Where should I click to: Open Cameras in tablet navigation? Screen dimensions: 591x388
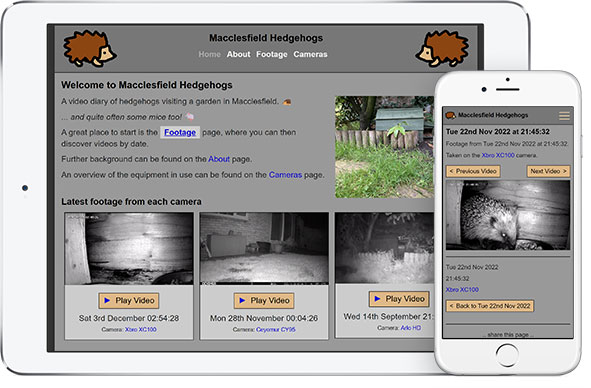click(311, 54)
